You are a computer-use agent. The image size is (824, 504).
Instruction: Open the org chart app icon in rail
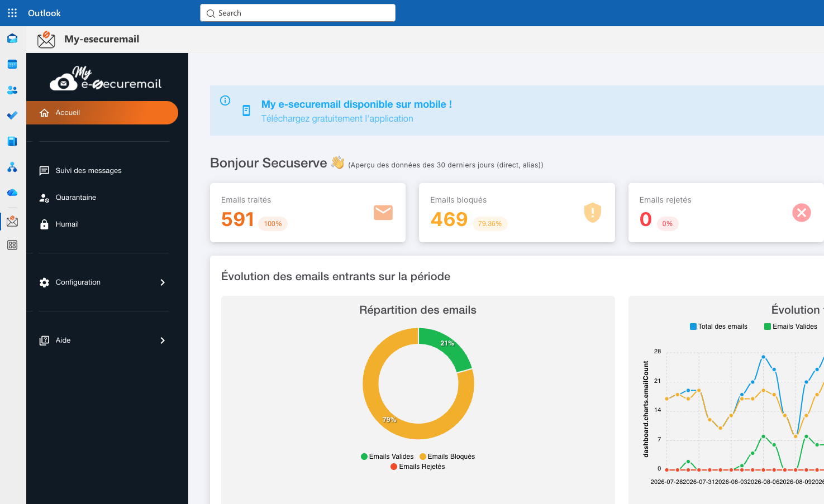click(x=12, y=167)
